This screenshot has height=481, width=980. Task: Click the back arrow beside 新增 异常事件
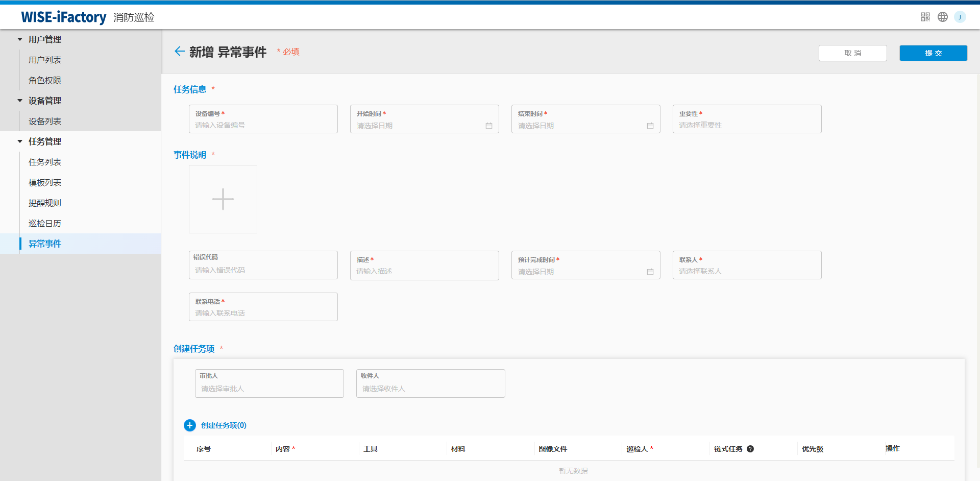[179, 51]
